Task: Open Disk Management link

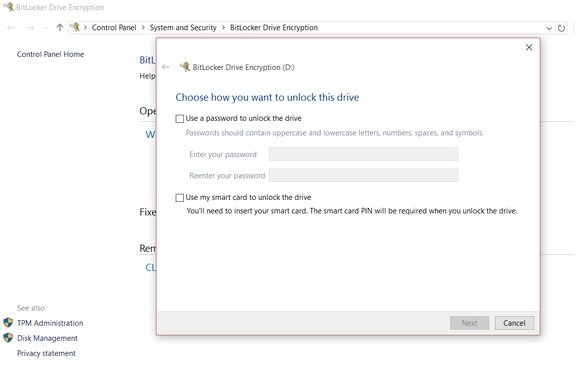Action: [47, 338]
